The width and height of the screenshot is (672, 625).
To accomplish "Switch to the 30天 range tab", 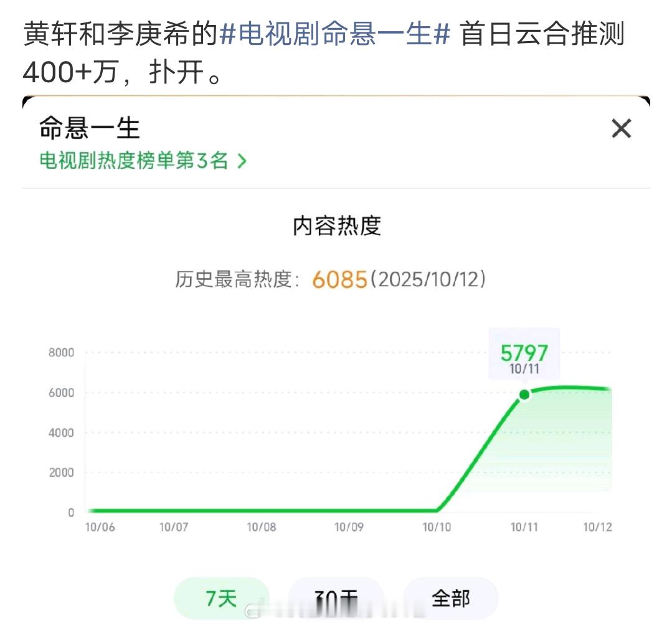I will point(336,598).
